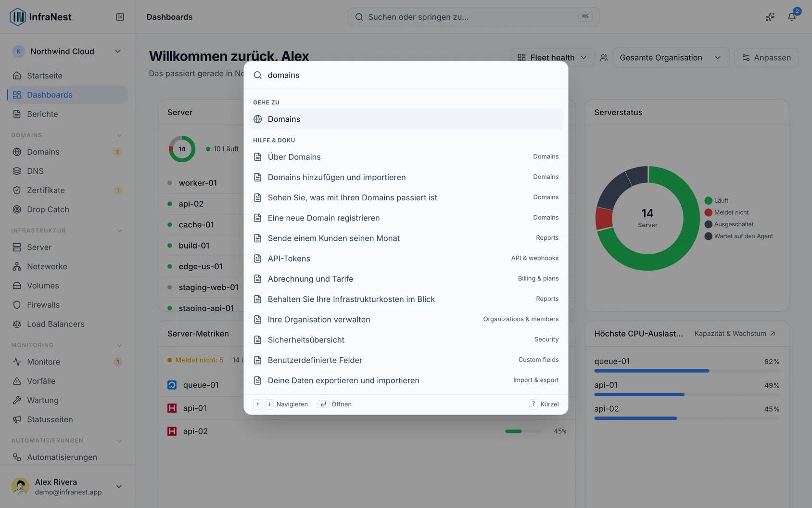The width and height of the screenshot is (812, 508).
Task: Toggle the Meldet nicht legend entry
Action: (x=726, y=212)
